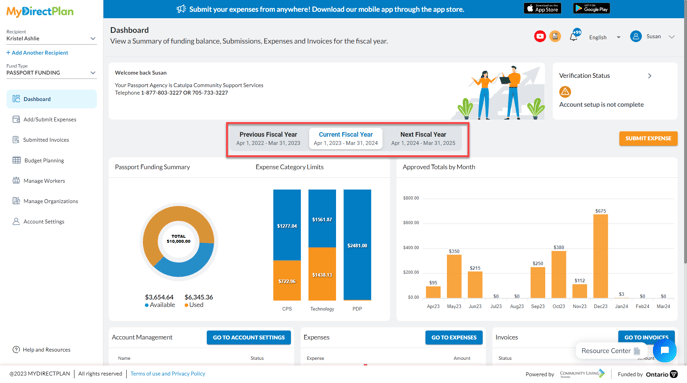Open the YouTube video icon

pyautogui.click(x=540, y=36)
